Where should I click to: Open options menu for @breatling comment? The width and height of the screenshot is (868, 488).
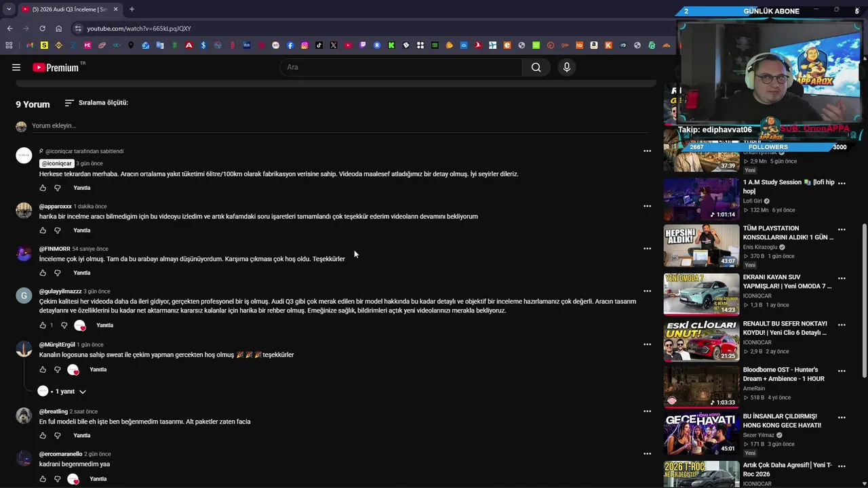click(x=647, y=411)
